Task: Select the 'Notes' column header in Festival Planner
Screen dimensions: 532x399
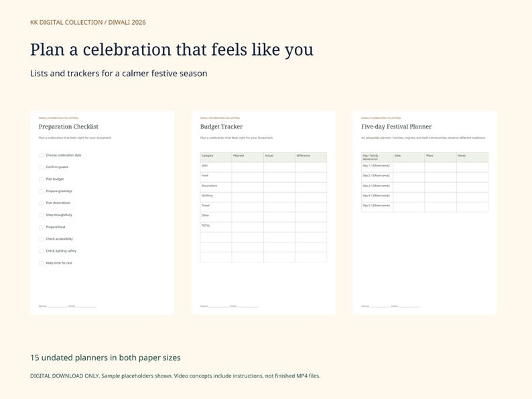Action: [472, 157]
